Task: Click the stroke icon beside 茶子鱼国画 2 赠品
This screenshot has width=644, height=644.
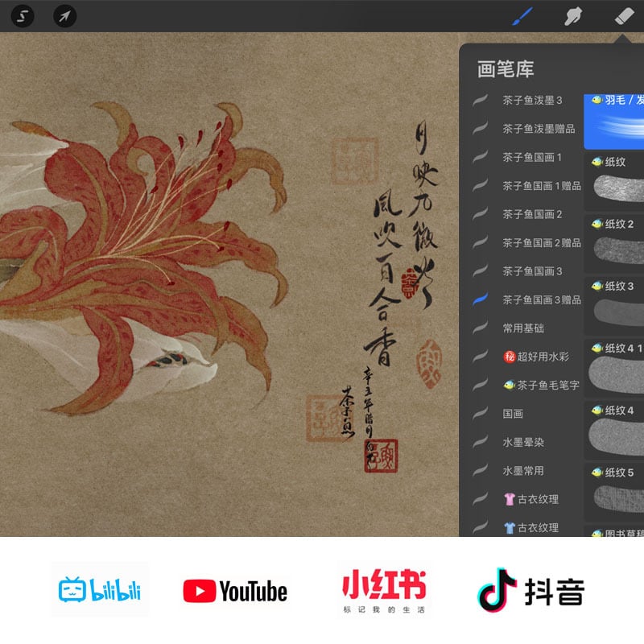Action: coord(480,243)
